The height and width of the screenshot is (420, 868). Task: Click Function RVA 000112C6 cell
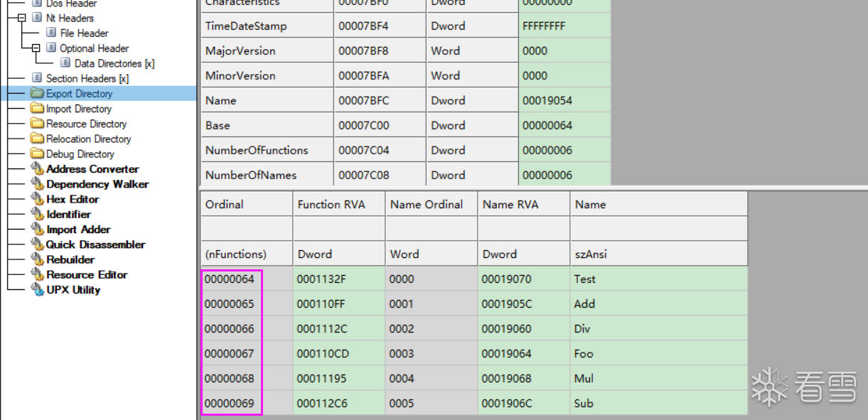[339, 403]
